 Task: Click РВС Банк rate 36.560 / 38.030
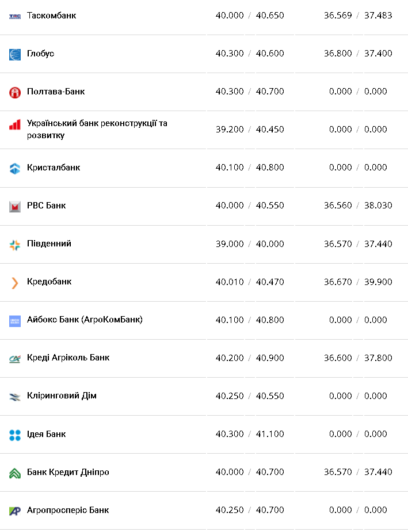coord(357,206)
